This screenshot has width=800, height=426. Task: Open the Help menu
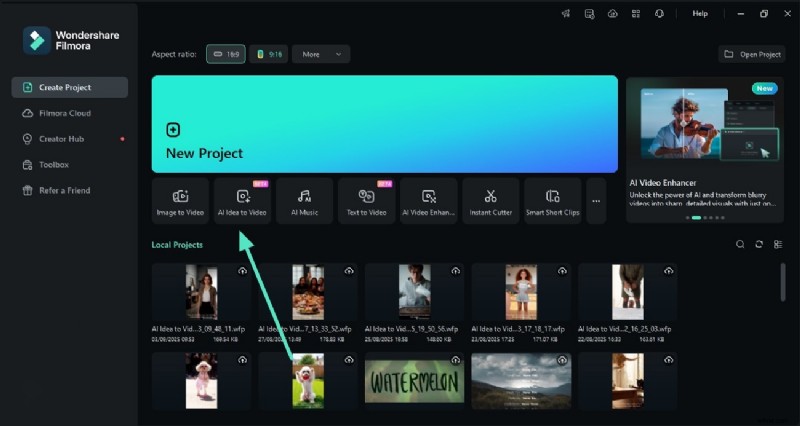(x=700, y=14)
